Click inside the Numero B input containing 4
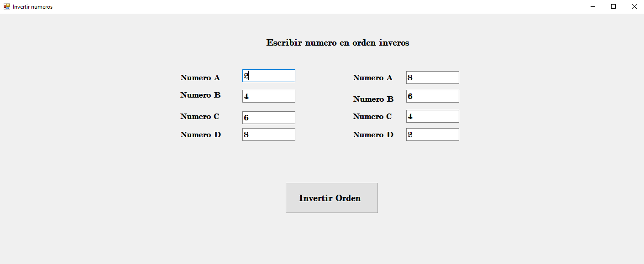This screenshot has width=644, height=264. tap(268, 96)
